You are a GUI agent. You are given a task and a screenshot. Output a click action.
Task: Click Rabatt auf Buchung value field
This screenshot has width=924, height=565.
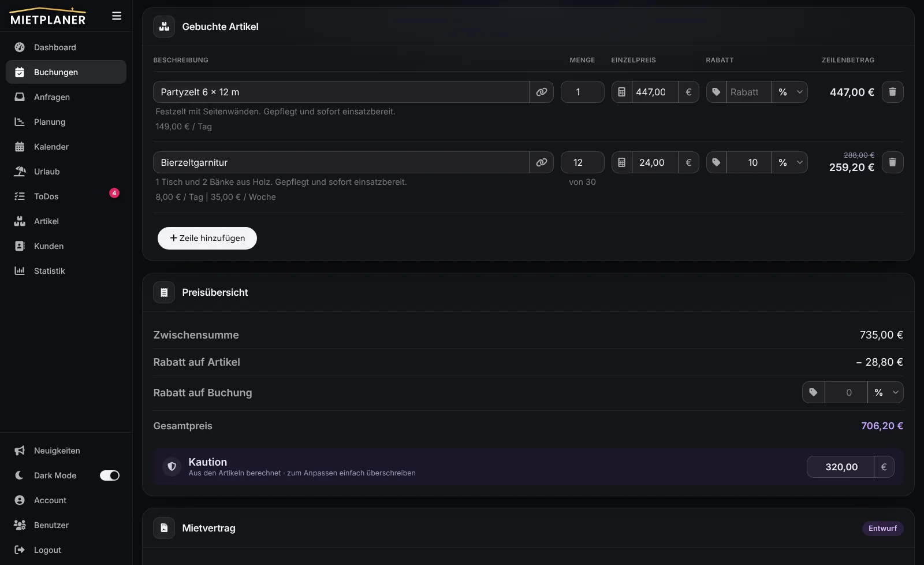pyautogui.click(x=846, y=392)
